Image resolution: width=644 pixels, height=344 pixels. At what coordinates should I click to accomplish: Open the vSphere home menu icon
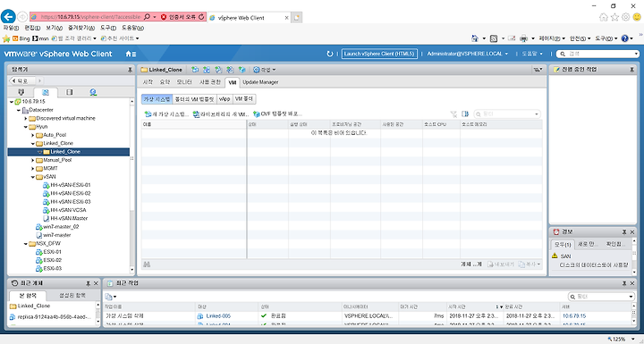pos(131,54)
